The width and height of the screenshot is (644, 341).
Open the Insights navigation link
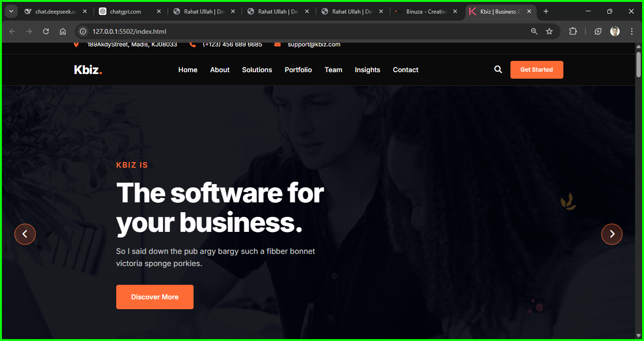[367, 69]
